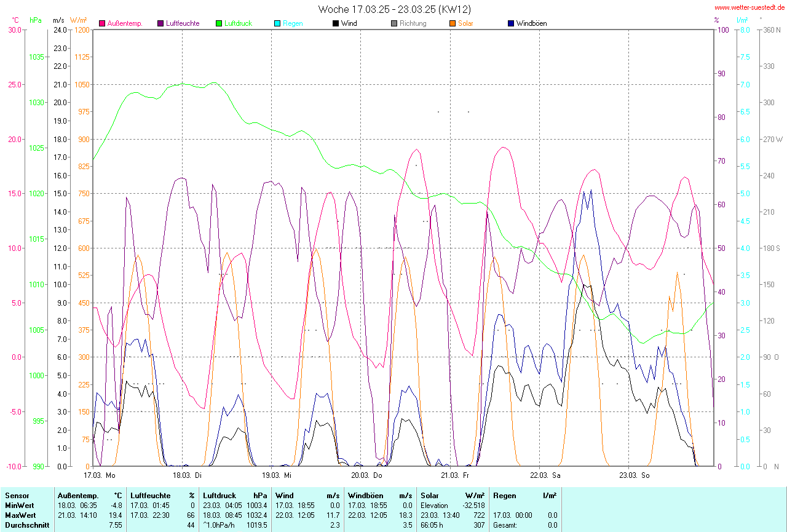Click the Gesamt: label in Regen column
Viewport: 787px width, 532px height.
(x=505, y=525)
